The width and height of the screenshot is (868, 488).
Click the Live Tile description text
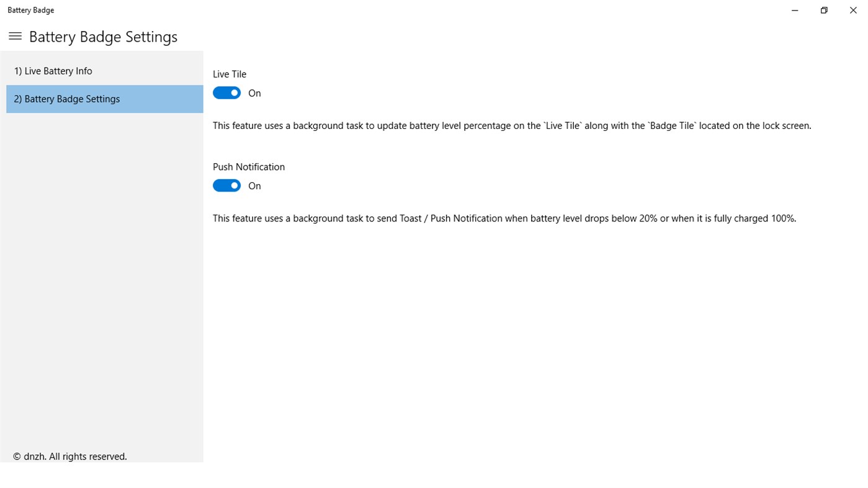tap(511, 125)
